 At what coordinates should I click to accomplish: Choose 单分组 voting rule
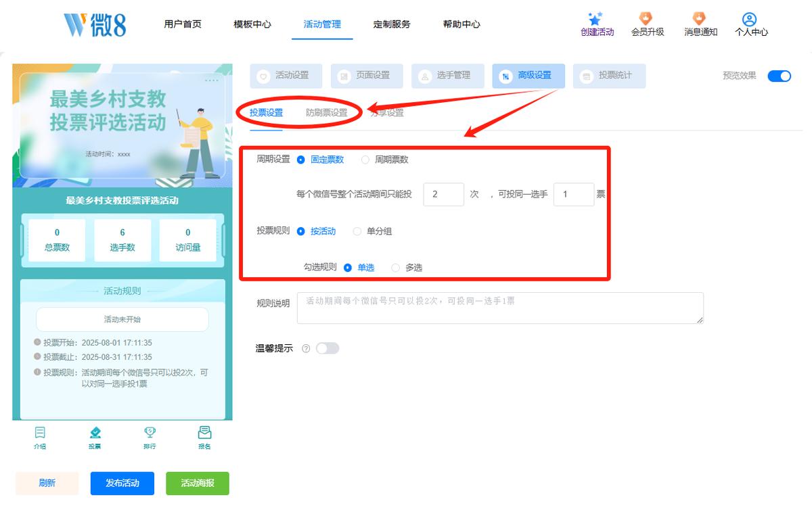tap(373, 231)
